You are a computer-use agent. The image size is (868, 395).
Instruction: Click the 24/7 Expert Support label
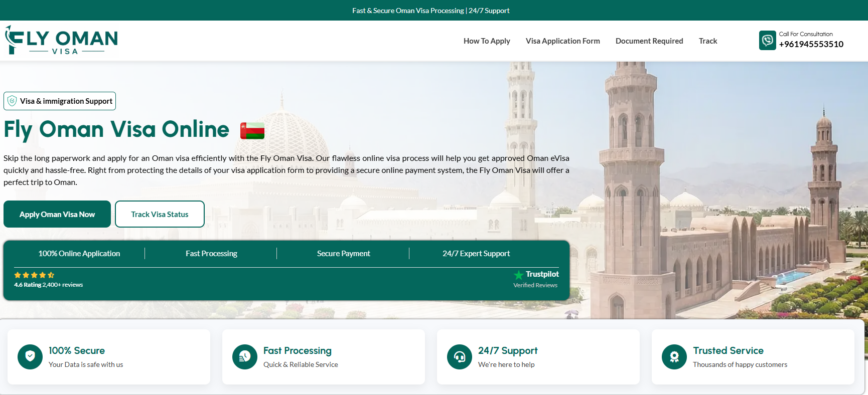476,254
